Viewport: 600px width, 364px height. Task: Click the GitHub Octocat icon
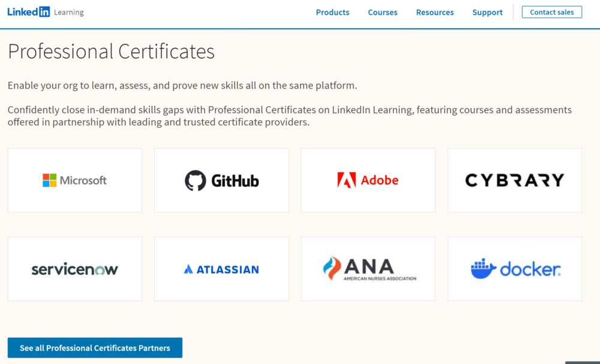(195, 181)
